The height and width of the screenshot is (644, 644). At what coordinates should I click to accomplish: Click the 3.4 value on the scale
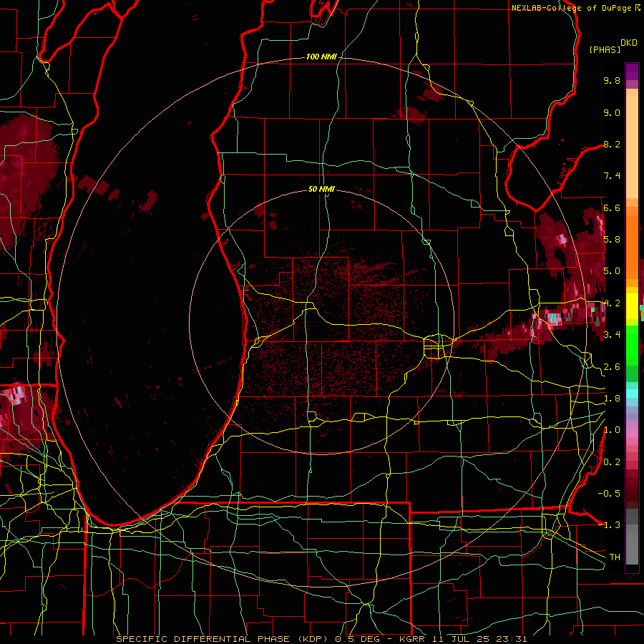(612, 335)
